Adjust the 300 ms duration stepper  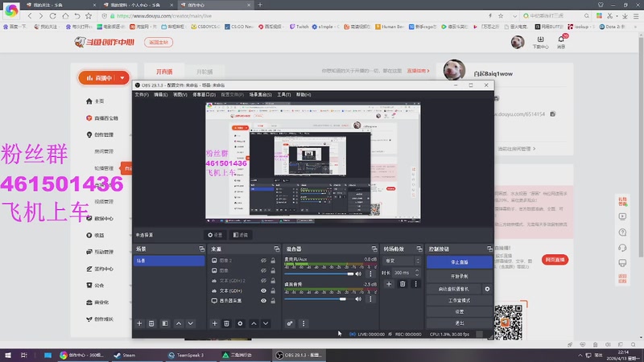417,273
